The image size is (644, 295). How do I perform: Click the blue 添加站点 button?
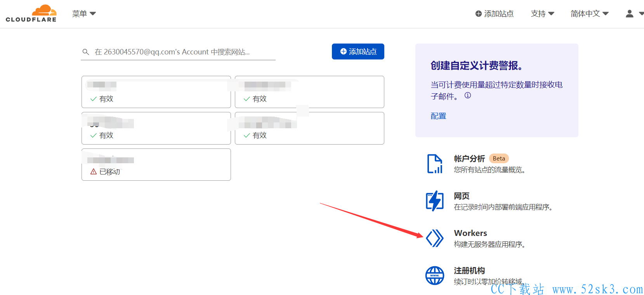(358, 52)
